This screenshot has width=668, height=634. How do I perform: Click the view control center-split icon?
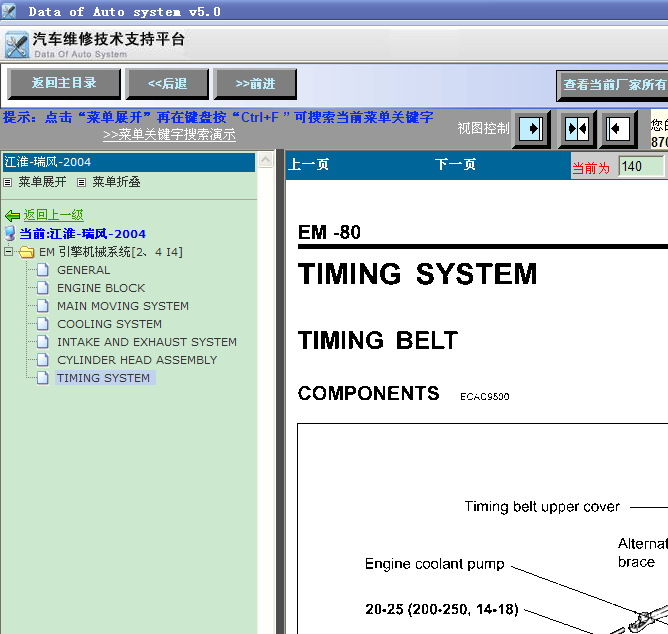(577, 129)
